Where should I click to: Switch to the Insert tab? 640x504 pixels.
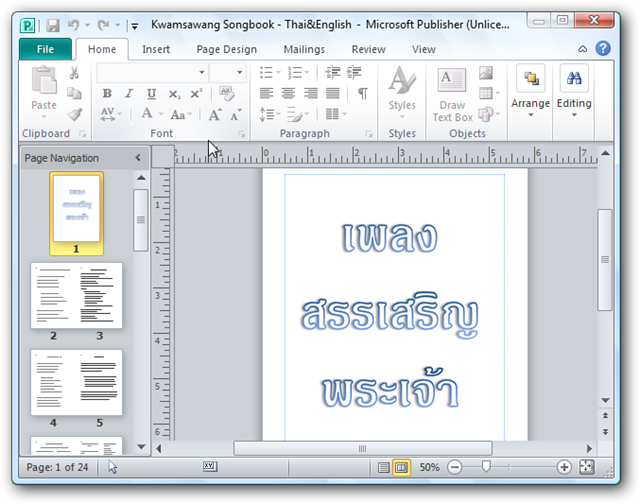pos(156,49)
